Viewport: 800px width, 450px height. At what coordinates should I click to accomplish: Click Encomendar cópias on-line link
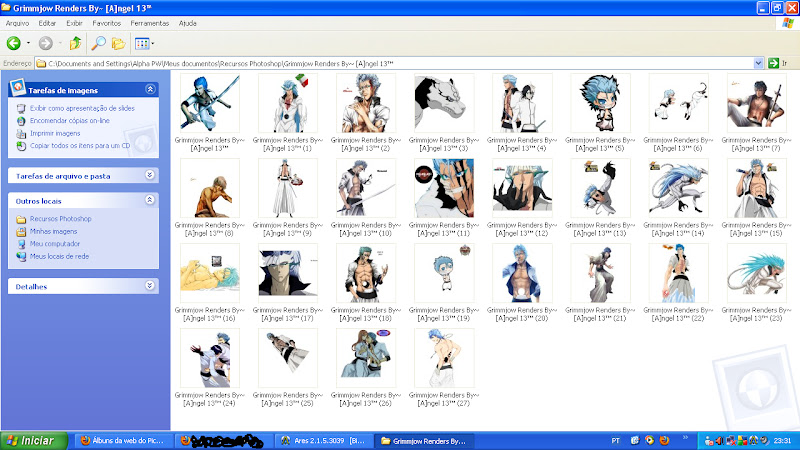[70, 121]
